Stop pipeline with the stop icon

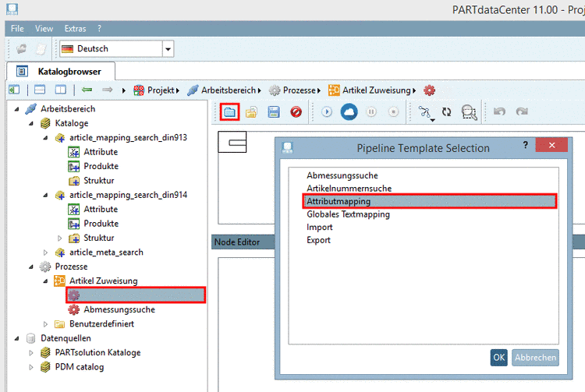(393, 111)
